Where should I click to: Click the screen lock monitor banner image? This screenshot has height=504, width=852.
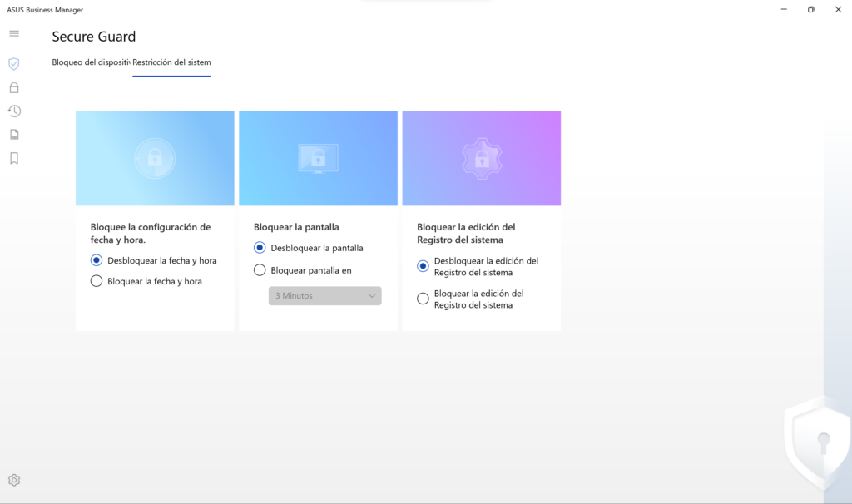[318, 158]
